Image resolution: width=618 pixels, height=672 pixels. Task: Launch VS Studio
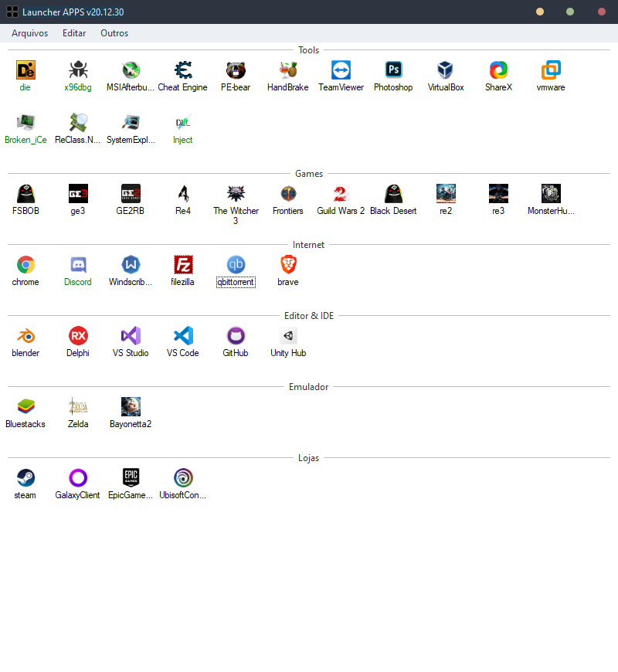click(131, 335)
